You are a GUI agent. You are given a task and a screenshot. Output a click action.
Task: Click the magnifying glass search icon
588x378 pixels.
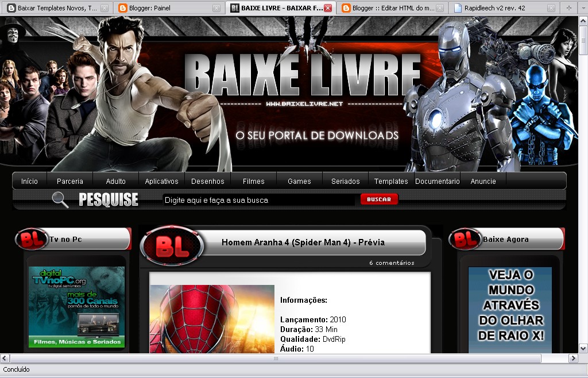tap(60, 199)
